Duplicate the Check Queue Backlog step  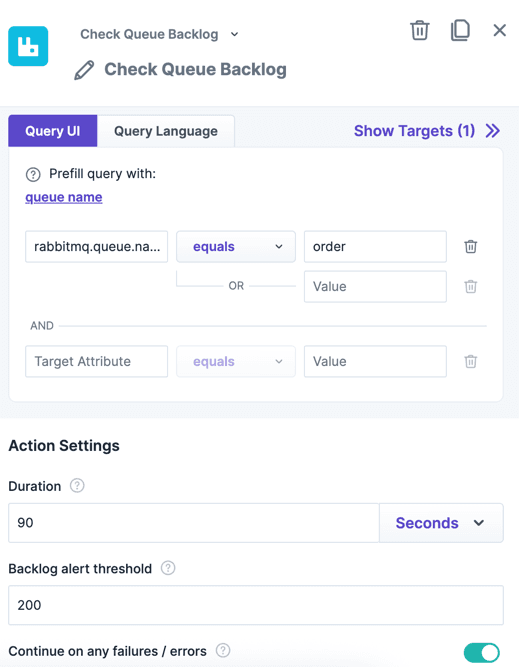coord(460,30)
